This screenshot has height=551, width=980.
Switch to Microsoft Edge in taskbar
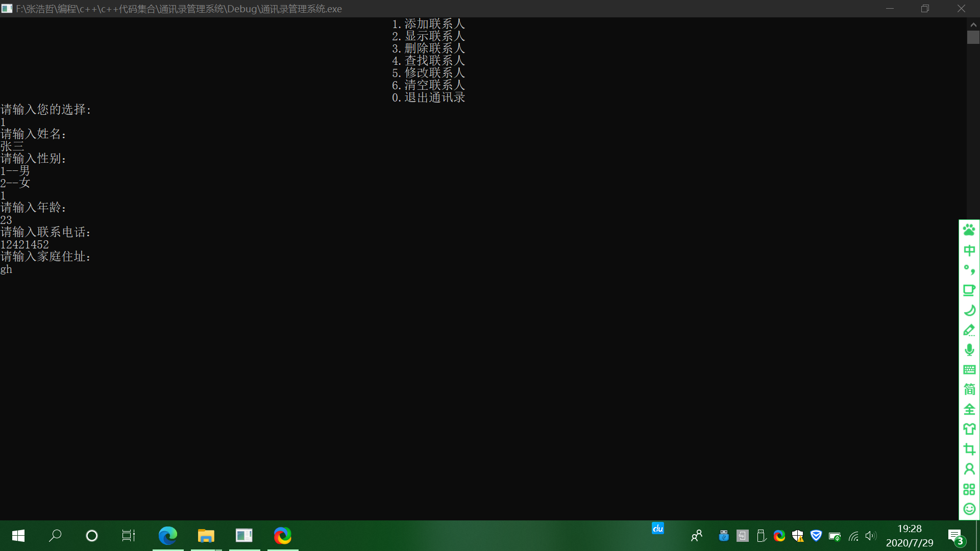click(167, 536)
